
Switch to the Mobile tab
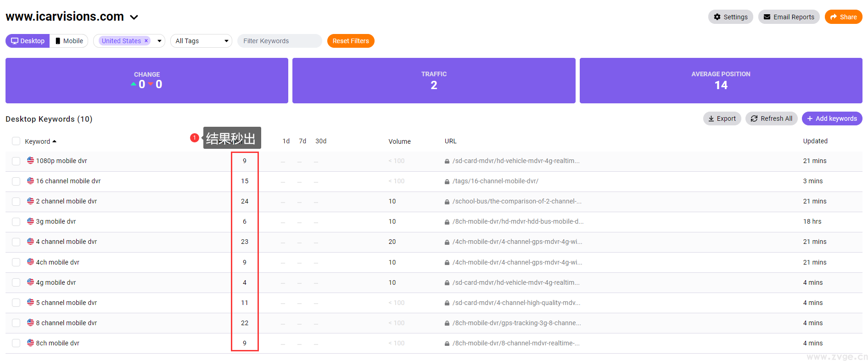[69, 41]
